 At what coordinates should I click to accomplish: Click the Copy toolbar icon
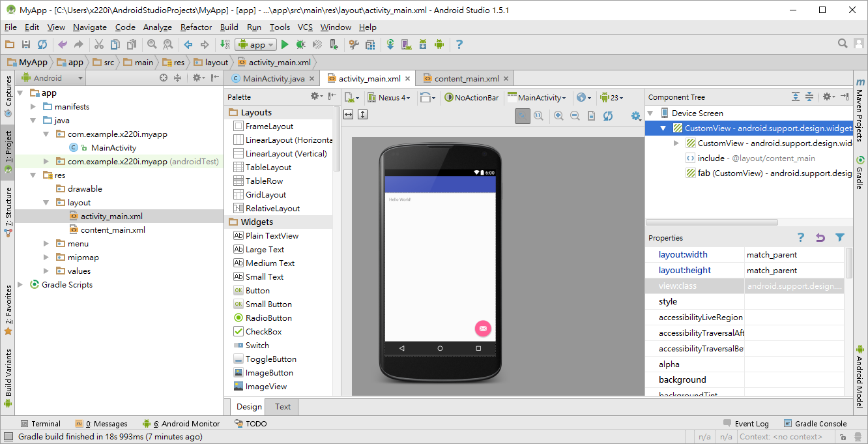tap(115, 44)
